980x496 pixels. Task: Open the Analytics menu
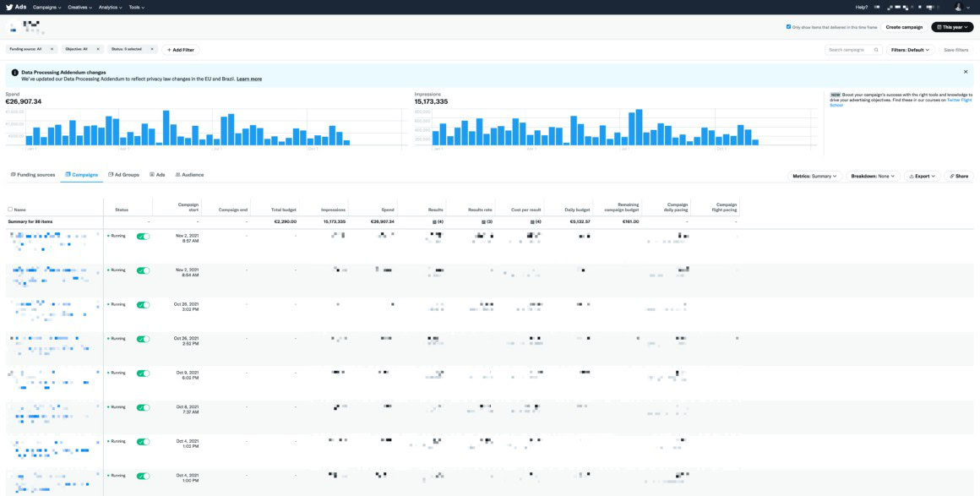109,7
